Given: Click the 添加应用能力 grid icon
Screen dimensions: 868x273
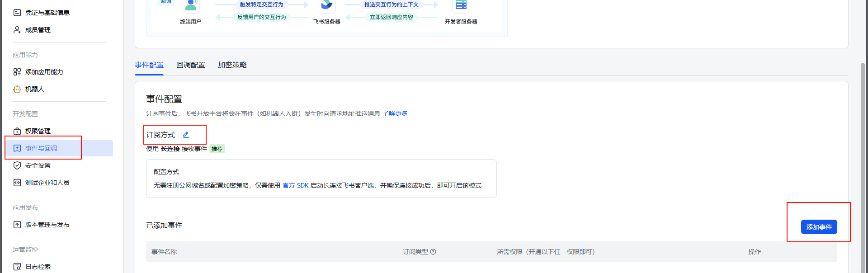Looking at the screenshot, I should pos(17,72).
